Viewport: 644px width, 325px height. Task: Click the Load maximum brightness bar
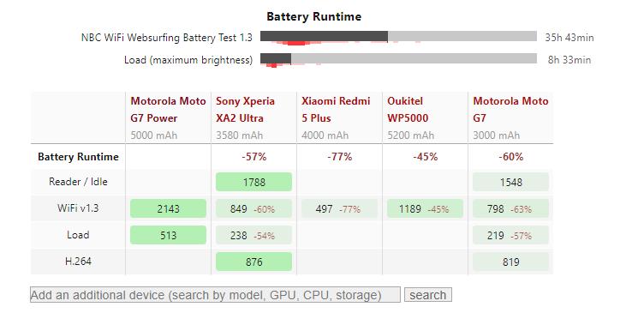click(x=398, y=59)
